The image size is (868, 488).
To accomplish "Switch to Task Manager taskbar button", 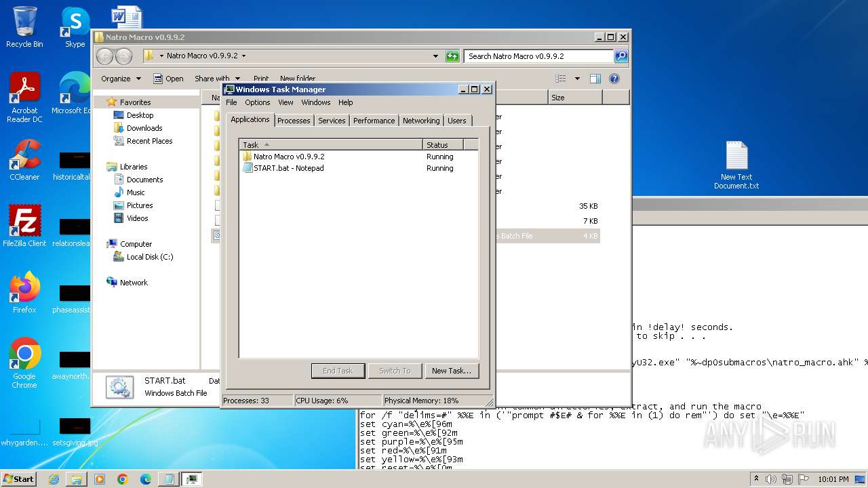I will click(x=192, y=479).
